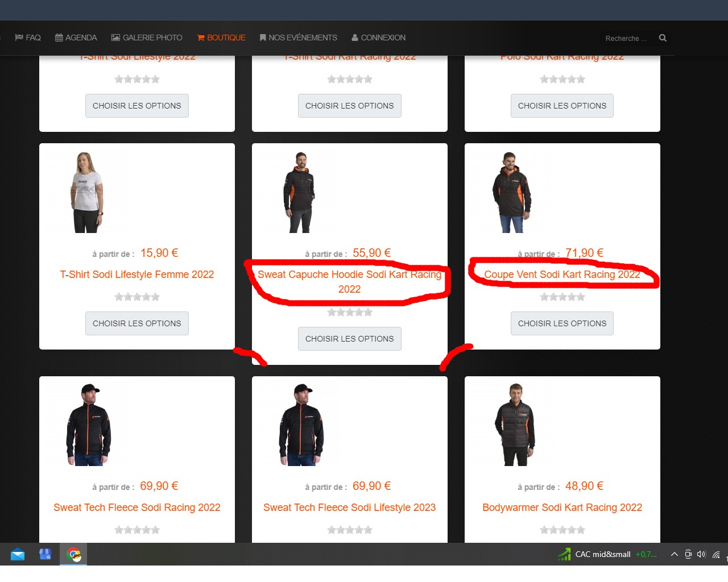The height and width of the screenshot is (582, 728).
Task: Click the T-Shirt Sodi Lifestyle Femme product photo
Action: (x=87, y=193)
